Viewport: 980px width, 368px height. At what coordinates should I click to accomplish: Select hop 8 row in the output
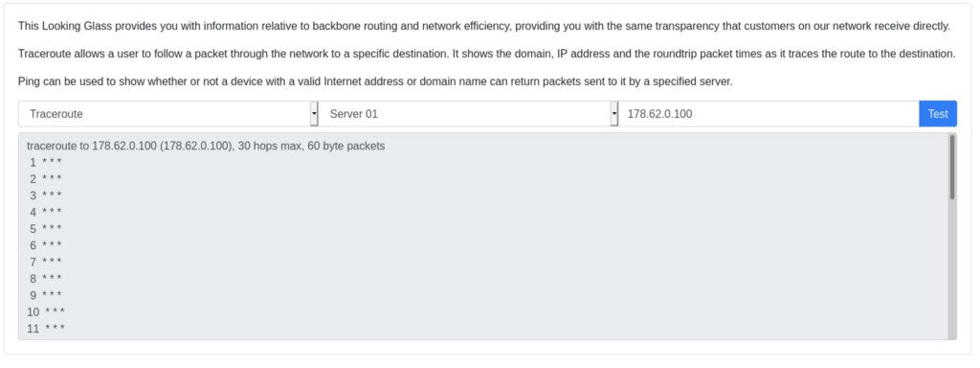click(x=46, y=279)
